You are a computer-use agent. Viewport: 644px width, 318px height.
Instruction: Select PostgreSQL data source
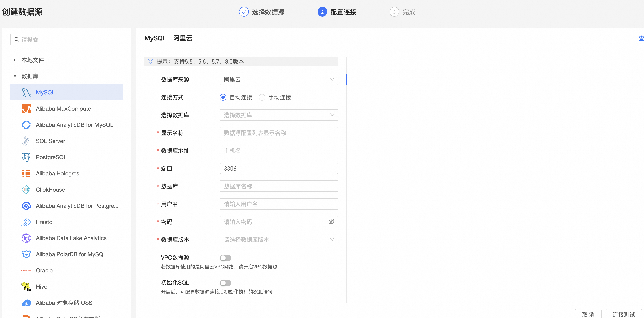(67, 157)
